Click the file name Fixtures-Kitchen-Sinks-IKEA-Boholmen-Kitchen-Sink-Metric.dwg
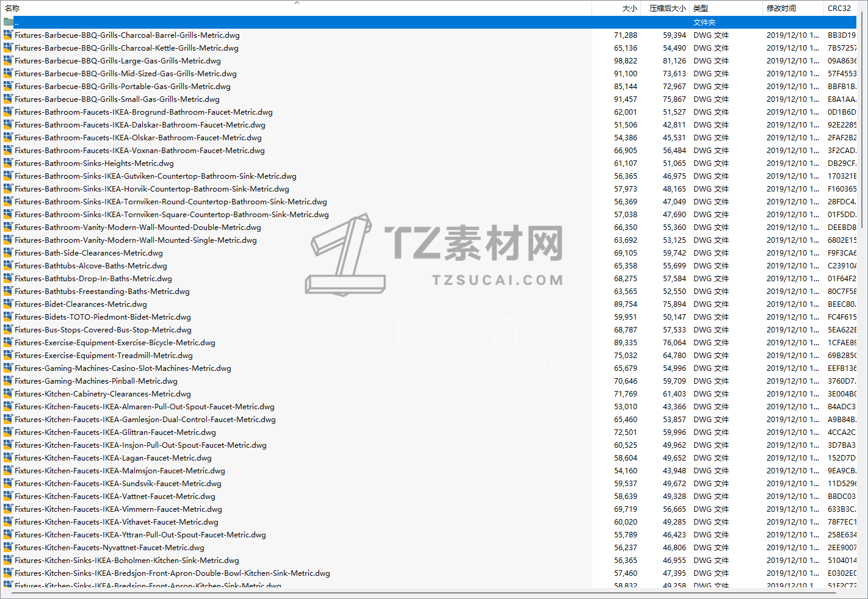This screenshot has height=599, width=868. pyautogui.click(x=127, y=560)
